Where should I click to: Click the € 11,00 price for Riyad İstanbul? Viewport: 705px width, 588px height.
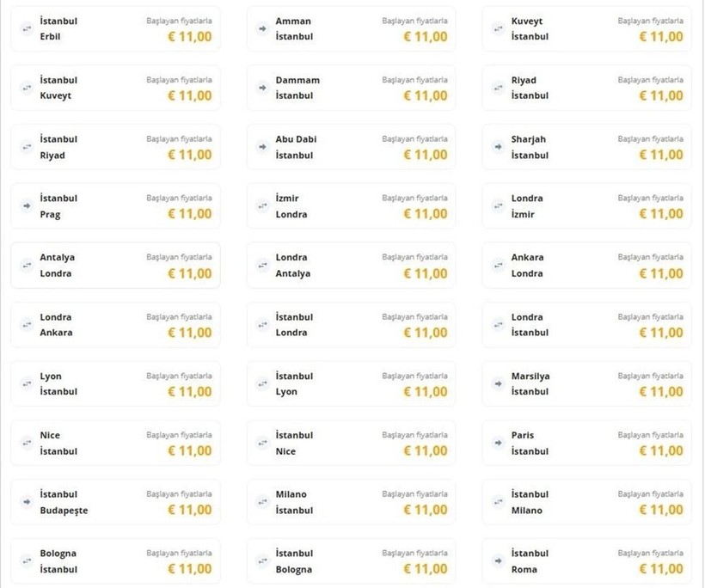[661, 95]
